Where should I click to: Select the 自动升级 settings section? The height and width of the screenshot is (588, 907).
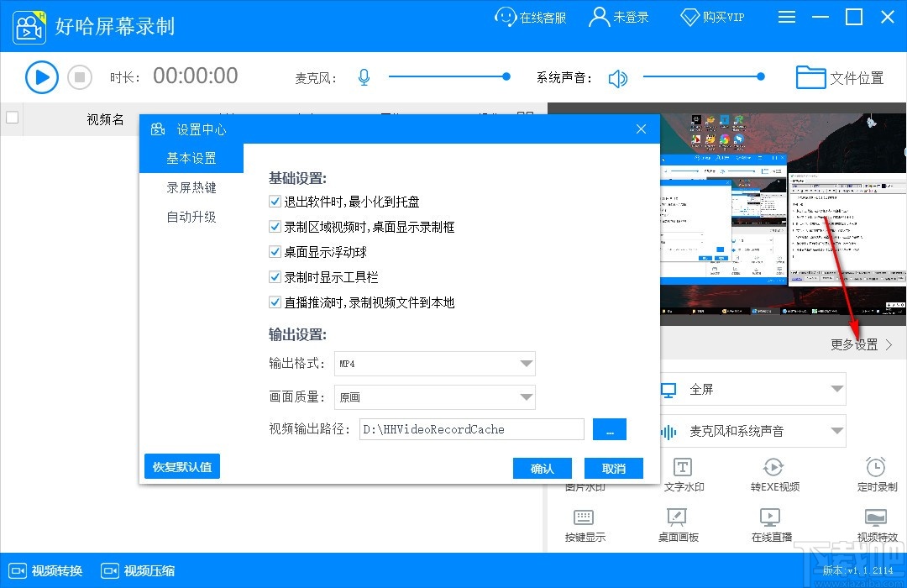pyautogui.click(x=191, y=217)
